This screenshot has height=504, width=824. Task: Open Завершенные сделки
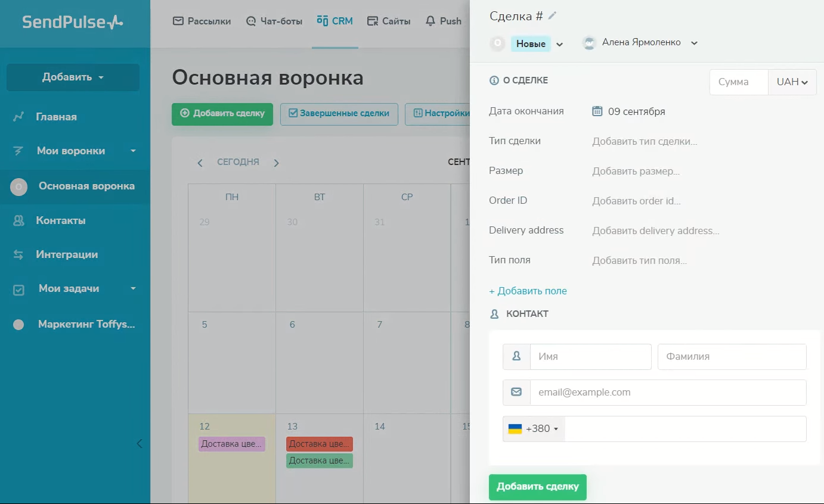click(x=339, y=113)
